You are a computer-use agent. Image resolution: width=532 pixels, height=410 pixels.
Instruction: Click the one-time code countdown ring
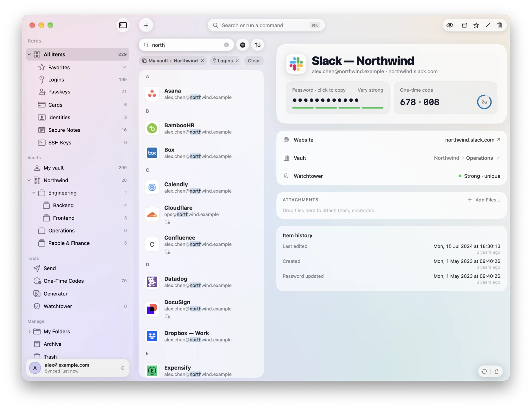point(484,102)
